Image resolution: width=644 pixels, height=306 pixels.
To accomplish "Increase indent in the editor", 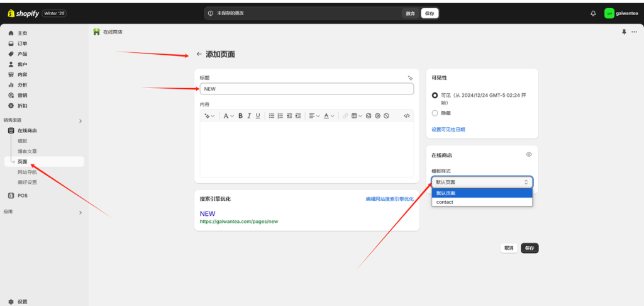I will point(298,116).
